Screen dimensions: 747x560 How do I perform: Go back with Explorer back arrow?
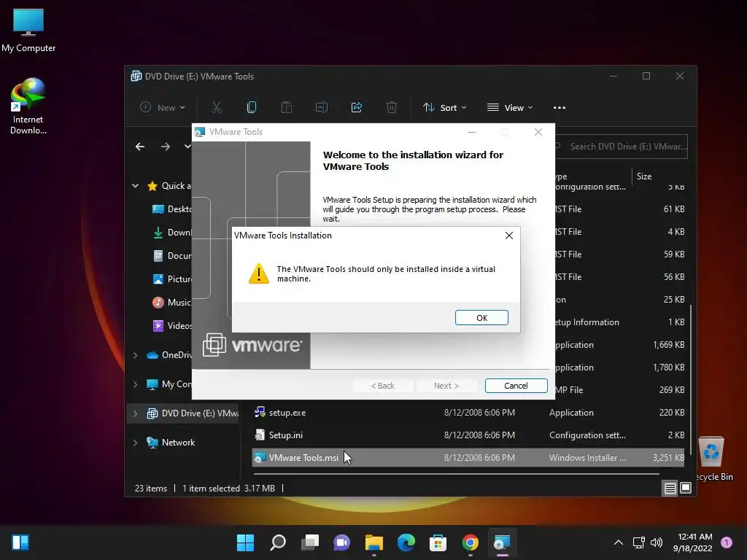pyautogui.click(x=139, y=147)
